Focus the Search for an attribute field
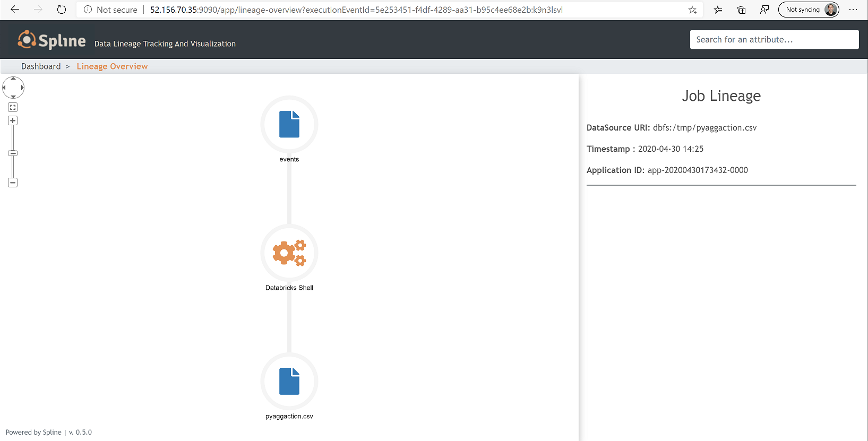 (774, 40)
